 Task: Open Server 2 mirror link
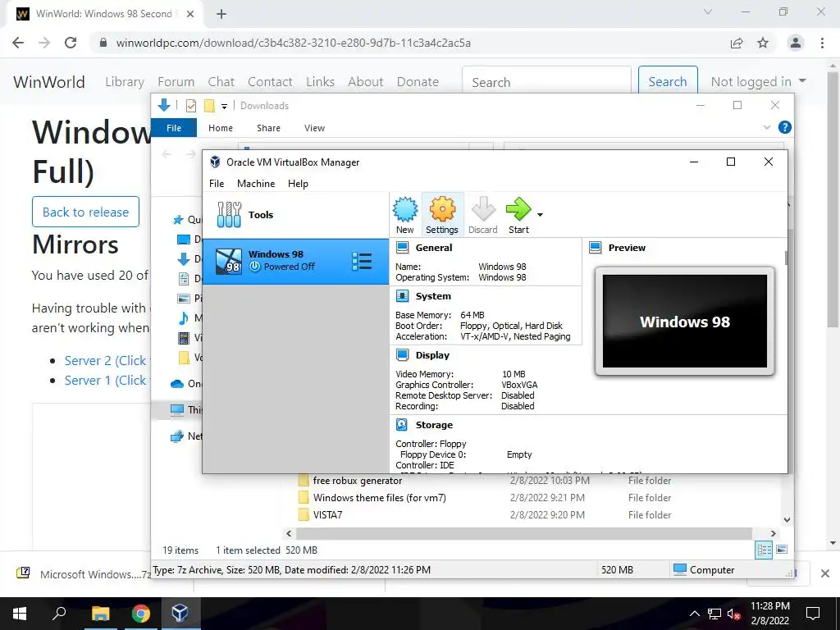coord(106,361)
